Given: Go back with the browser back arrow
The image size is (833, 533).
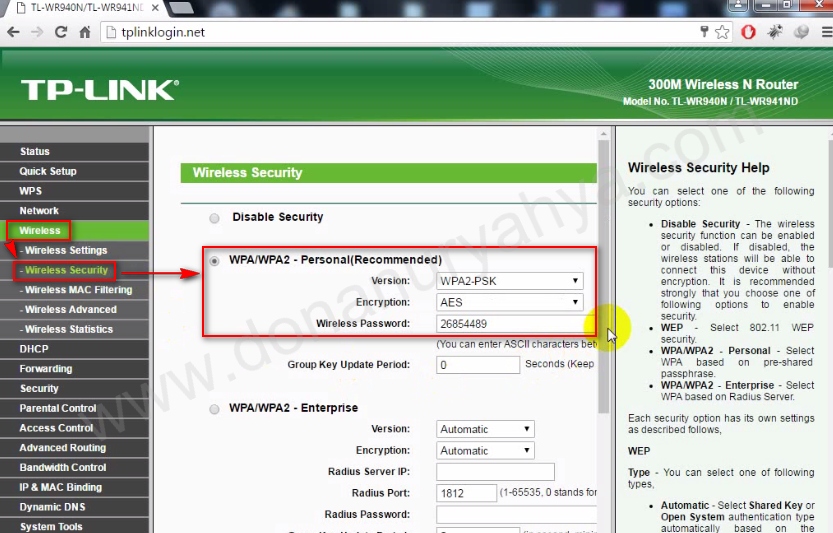Looking at the screenshot, I should [13, 32].
